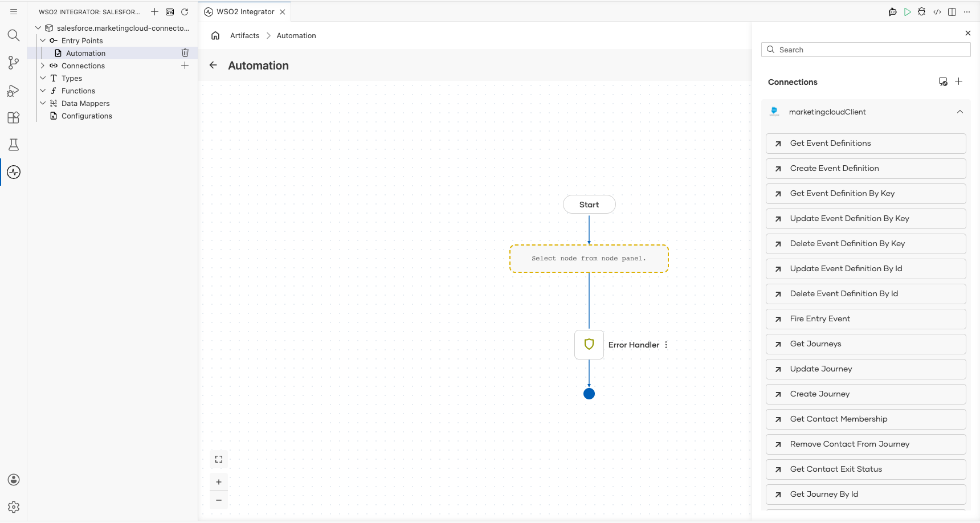
Task: Add Get Contact Membership action
Action: tap(865, 419)
